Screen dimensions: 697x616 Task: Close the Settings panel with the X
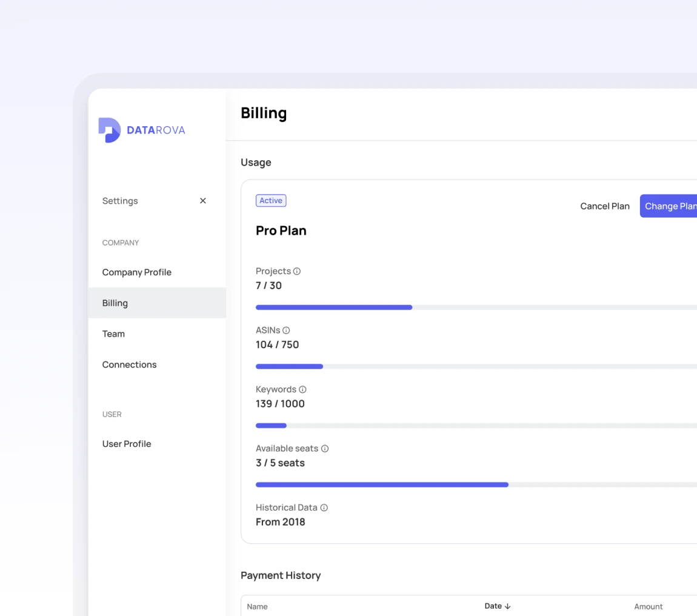(x=202, y=201)
